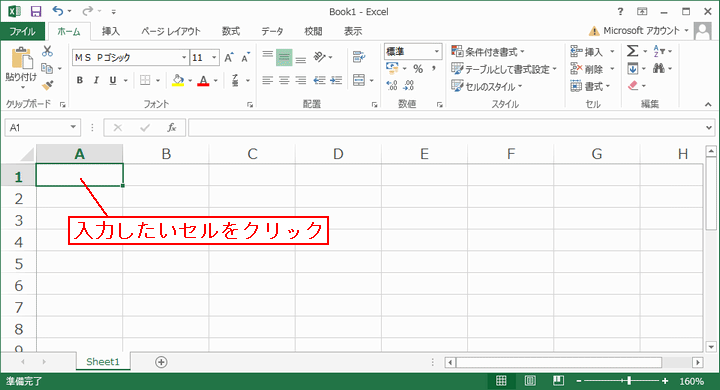Viewport: 720px width, 390px height.
Task: Click the Paste clipboard icon
Action: click(21, 59)
